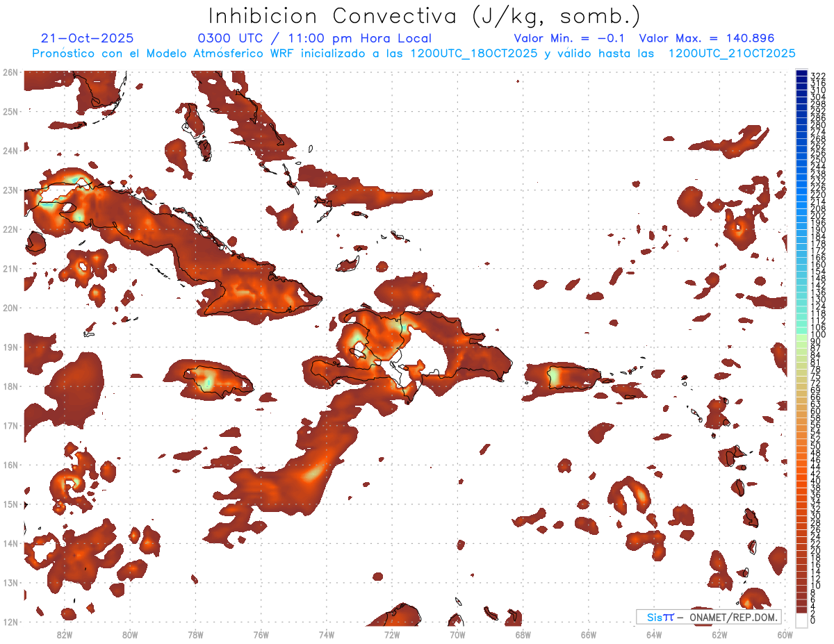Click the WRF model forecast description line
834x644 pixels.
414,53
